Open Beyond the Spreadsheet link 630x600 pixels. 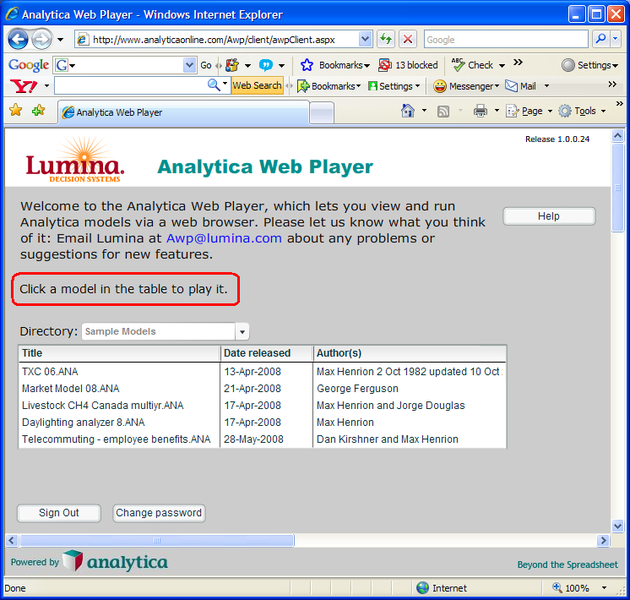click(567, 565)
